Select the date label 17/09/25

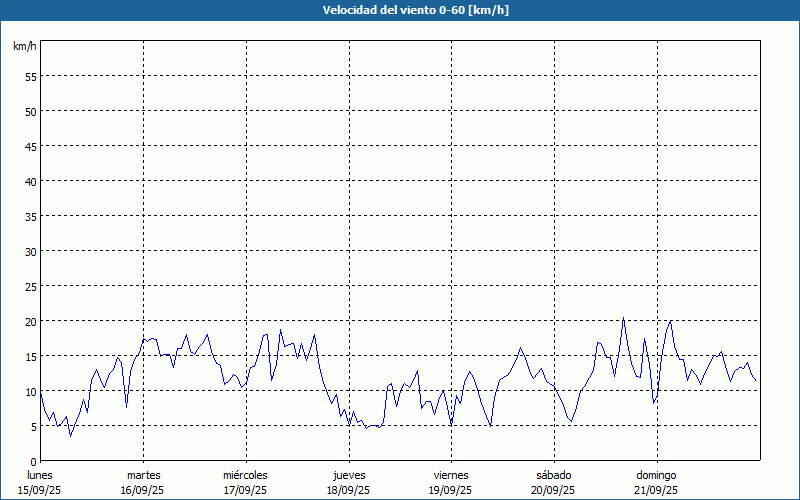click(x=245, y=490)
